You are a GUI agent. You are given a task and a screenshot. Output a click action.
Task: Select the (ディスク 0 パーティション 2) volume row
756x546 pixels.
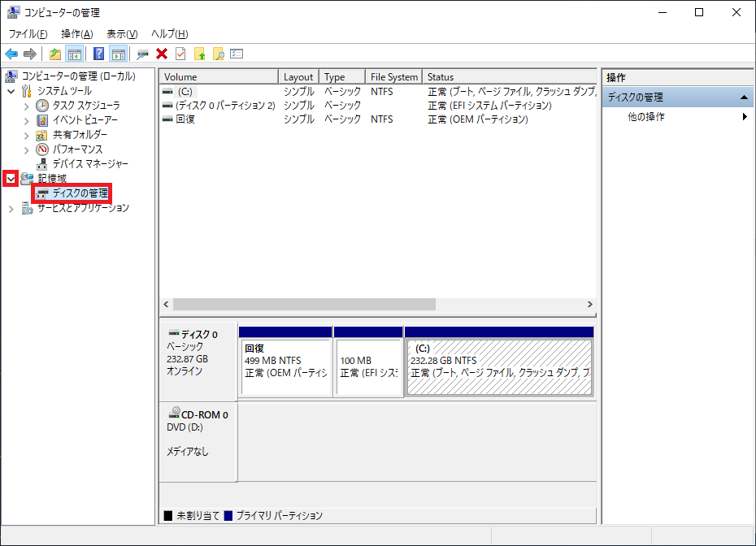(x=378, y=105)
